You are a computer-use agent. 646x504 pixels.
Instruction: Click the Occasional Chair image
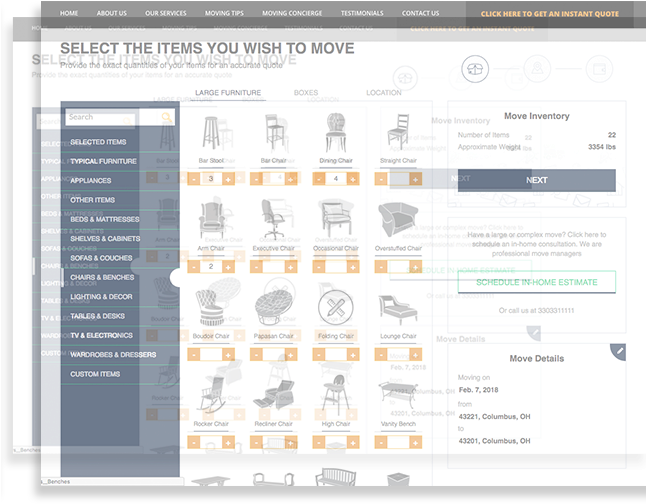coord(335,220)
